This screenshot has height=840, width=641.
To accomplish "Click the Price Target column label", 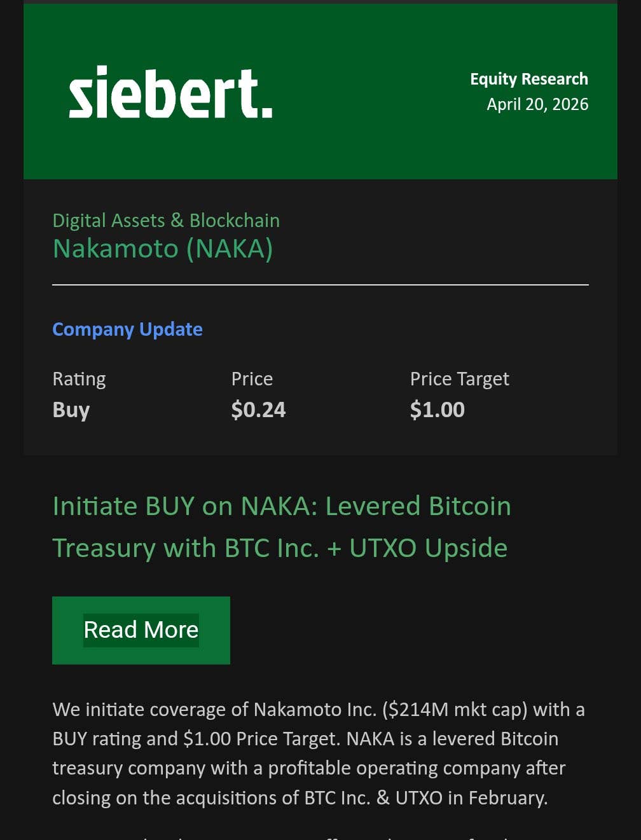I will point(459,379).
